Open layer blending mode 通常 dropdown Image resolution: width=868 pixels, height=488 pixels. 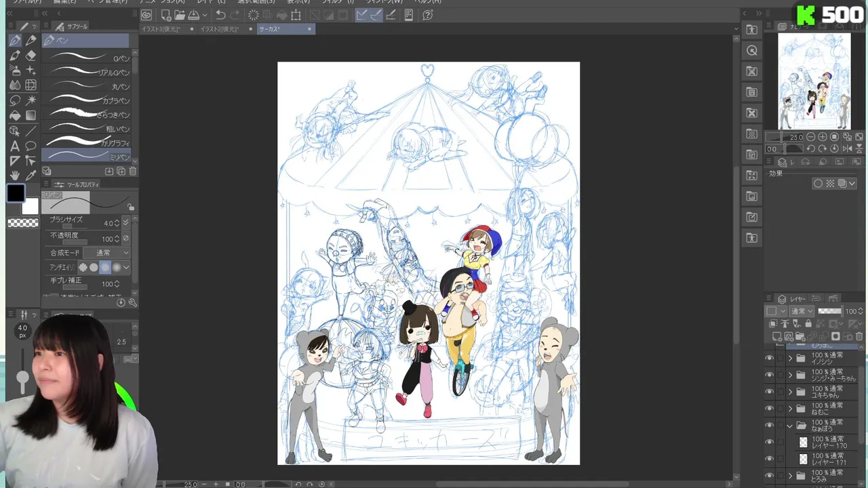click(x=802, y=311)
